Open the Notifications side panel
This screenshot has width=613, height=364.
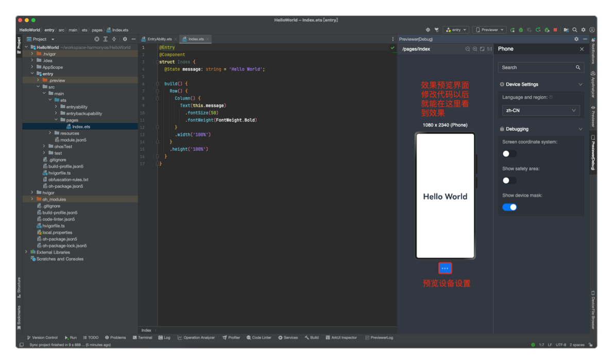pyautogui.click(x=593, y=51)
